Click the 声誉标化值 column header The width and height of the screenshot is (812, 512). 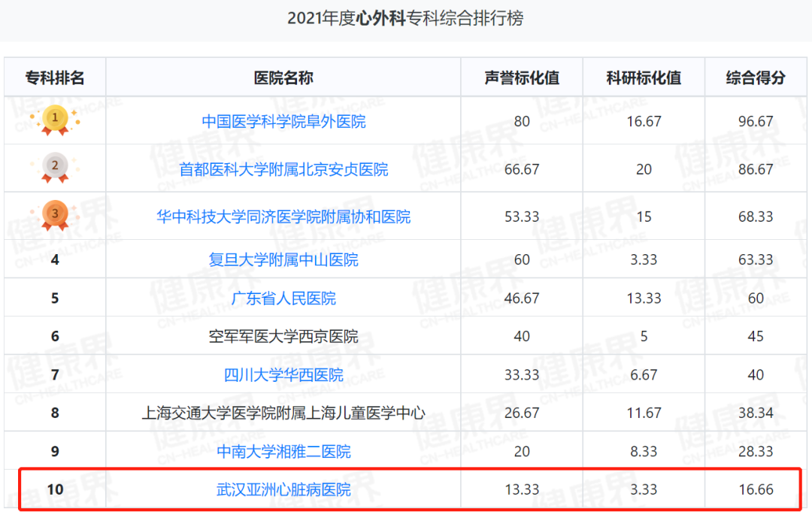point(522,77)
